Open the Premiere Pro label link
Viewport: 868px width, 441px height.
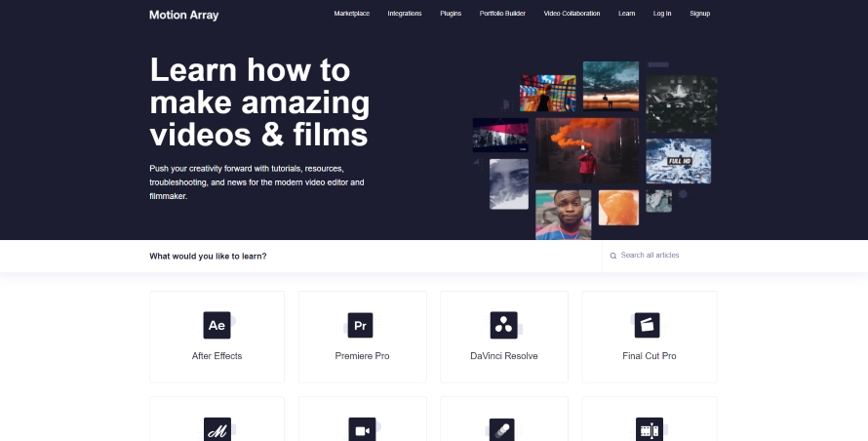tap(362, 356)
